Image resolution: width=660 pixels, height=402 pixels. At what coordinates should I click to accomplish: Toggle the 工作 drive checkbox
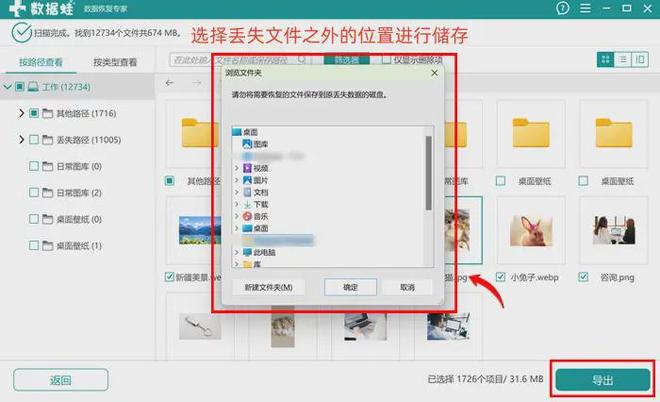[19, 87]
